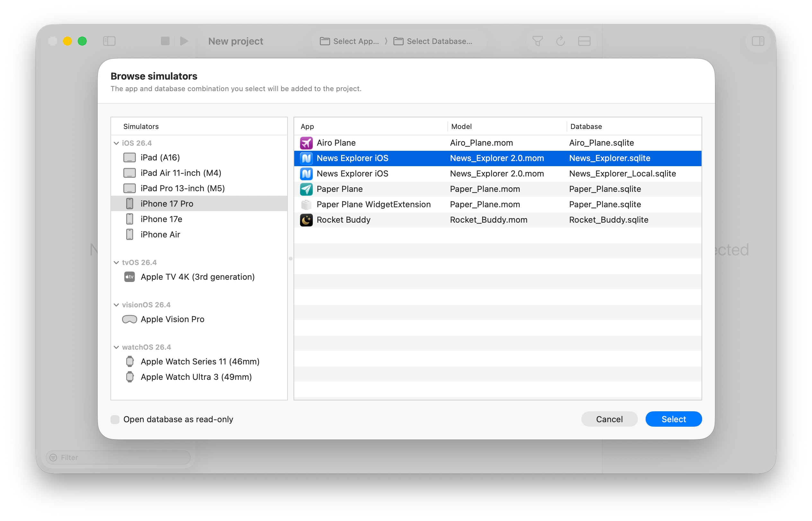Image resolution: width=812 pixels, height=521 pixels.
Task: Select the iPhone 17e simulator
Action: pyautogui.click(x=199, y=219)
